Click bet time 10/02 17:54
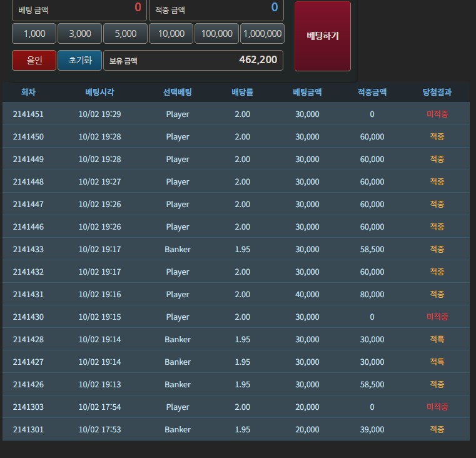476x458 pixels. click(99, 407)
